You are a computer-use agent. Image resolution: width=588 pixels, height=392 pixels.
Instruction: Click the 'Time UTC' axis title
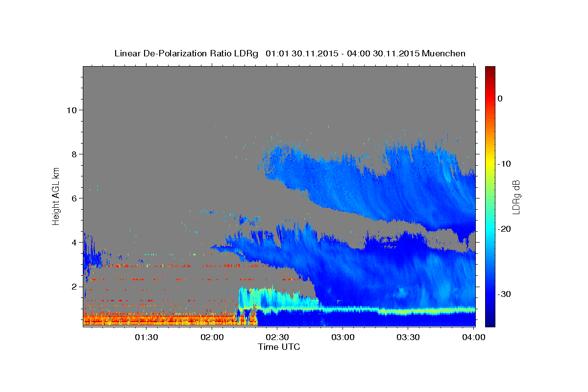click(x=279, y=347)
